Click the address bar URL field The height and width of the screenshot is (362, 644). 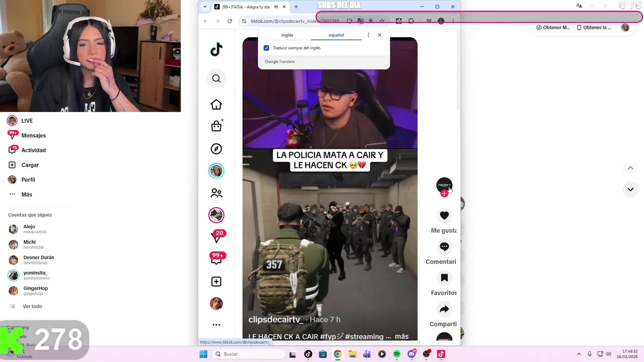[x=295, y=21]
